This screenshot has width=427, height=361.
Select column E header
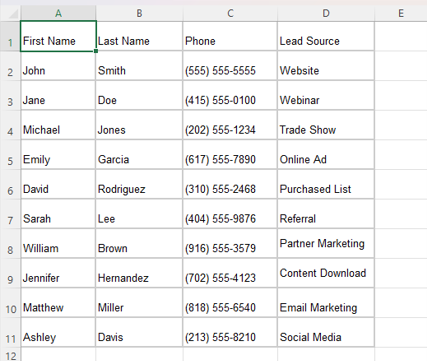click(x=401, y=13)
